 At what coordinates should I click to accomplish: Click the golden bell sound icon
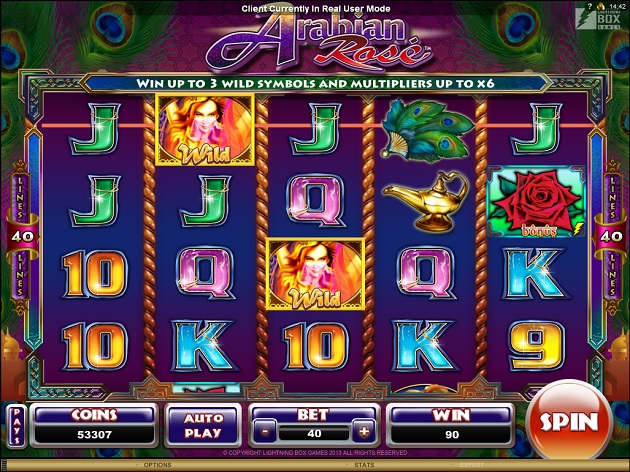point(601,6)
